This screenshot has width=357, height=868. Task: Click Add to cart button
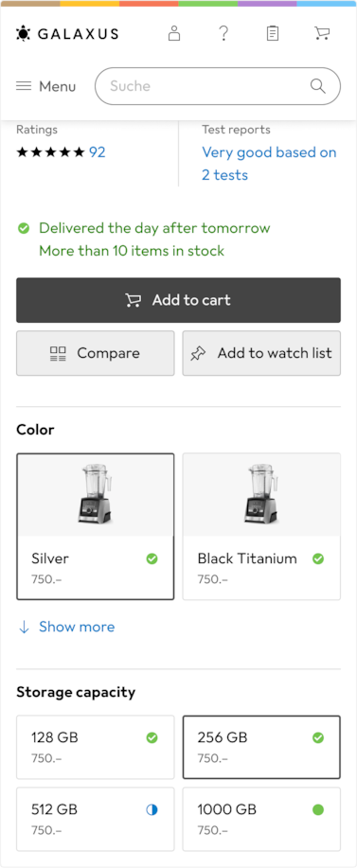[178, 300]
